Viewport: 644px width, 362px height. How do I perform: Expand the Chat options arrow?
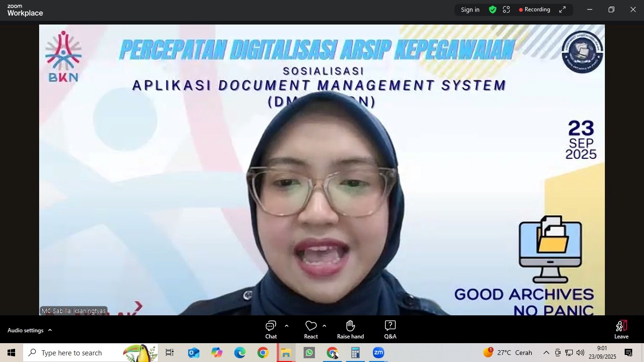[286, 326]
